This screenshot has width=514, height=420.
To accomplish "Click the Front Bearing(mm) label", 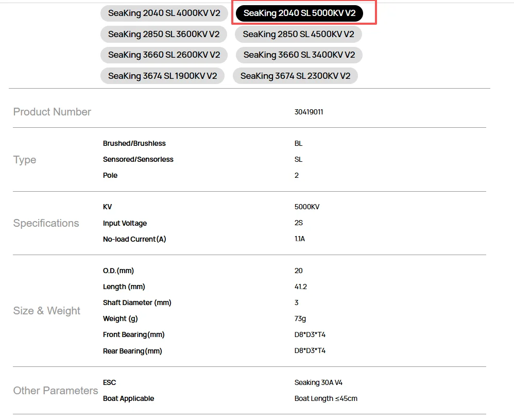I will 134,334.
